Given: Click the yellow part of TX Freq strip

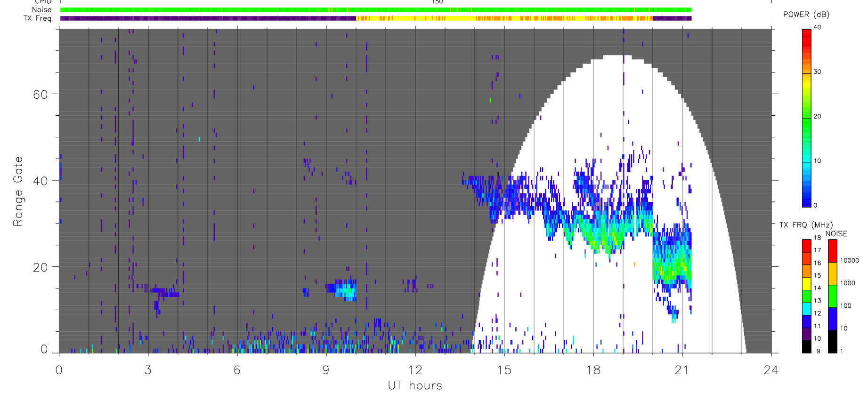Looking at the screenshot, I should [x=504, y=18].
